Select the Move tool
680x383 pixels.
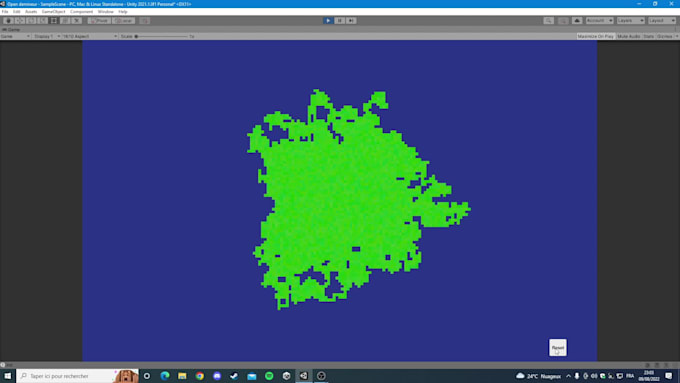click(x=20, y=20)
